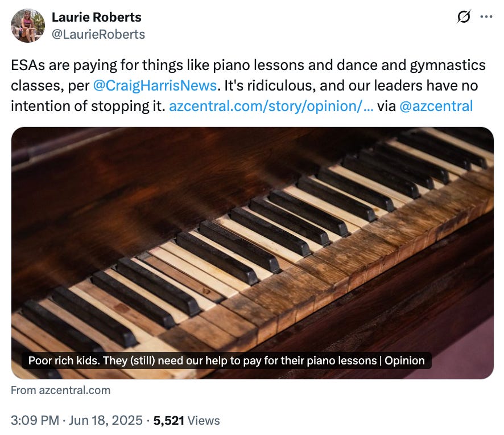Visit the Laurie Roberts display name
This screenshot has height=435, width=504.
coord(97,17)
